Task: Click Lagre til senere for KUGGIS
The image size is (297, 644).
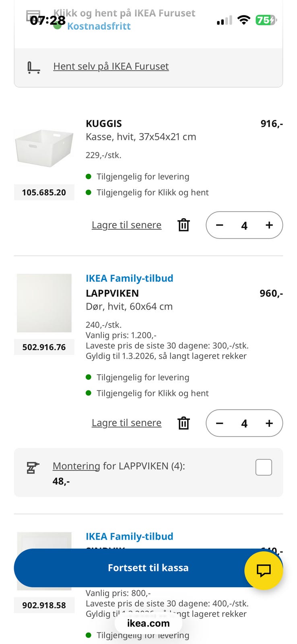Action: click(126, 225)
